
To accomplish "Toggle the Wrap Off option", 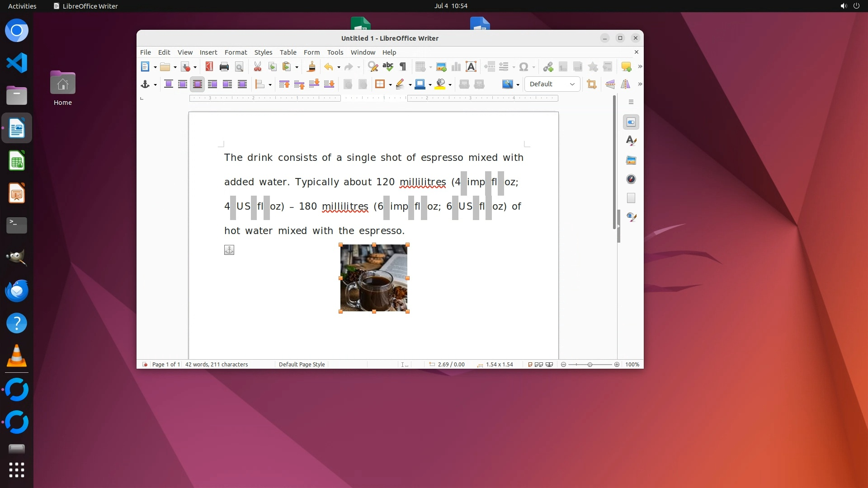I will click(x=168, y=84).
